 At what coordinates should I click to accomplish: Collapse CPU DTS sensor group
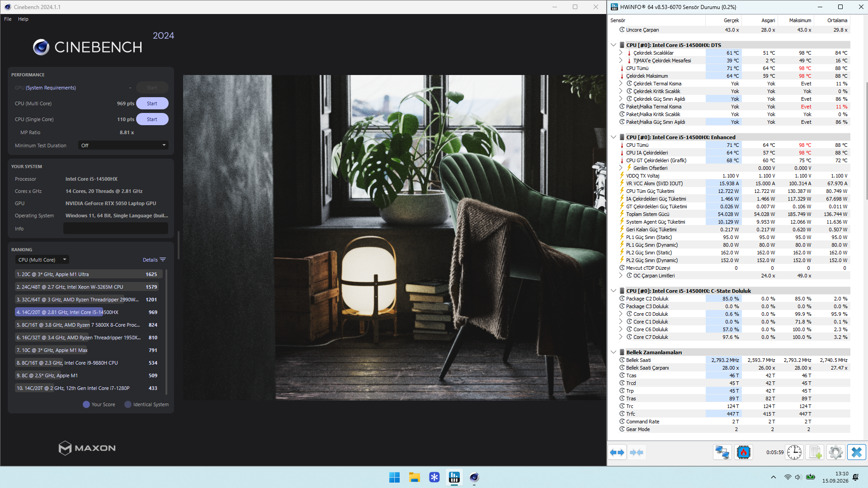pos(613,45)
